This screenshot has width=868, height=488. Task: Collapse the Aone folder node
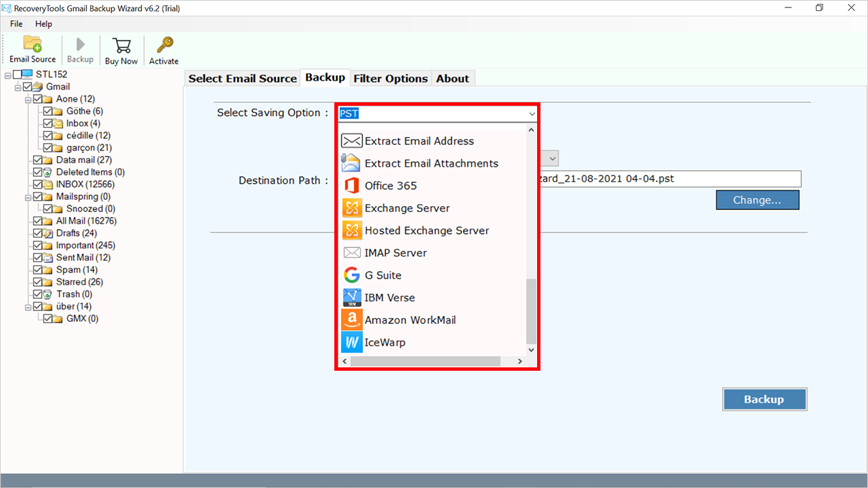tap(28, 99)
